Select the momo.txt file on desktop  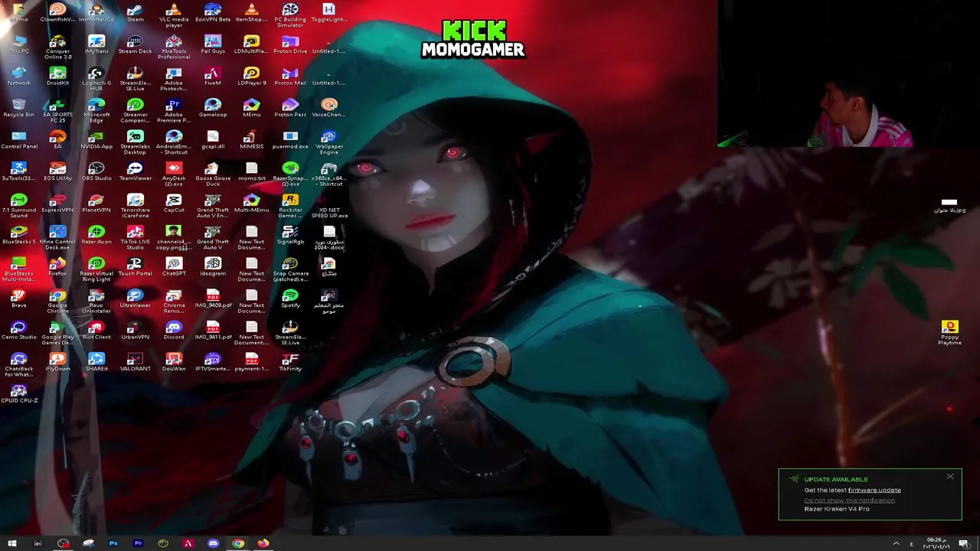pos(251,171)
